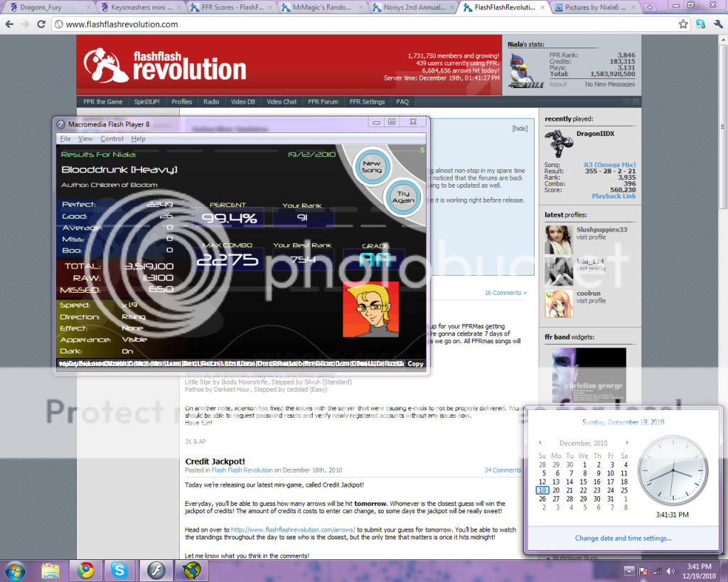Click the Copy button in results window
Screen dimensions: 728x582
pos(415,363)
